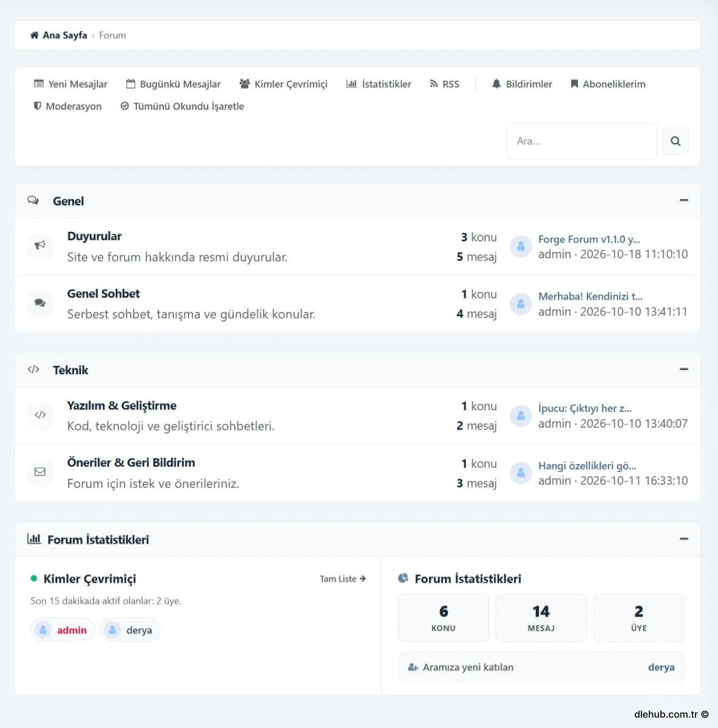
Task: Open the Duyurular forum
Action: (94, 236)
